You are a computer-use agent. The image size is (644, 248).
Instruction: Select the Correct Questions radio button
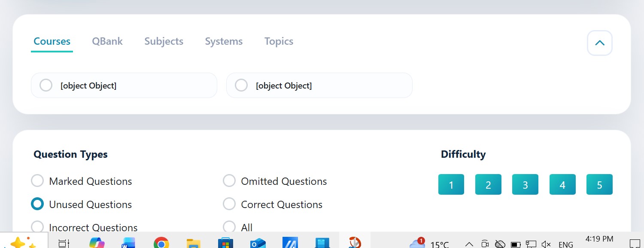(x=229, y=204)
